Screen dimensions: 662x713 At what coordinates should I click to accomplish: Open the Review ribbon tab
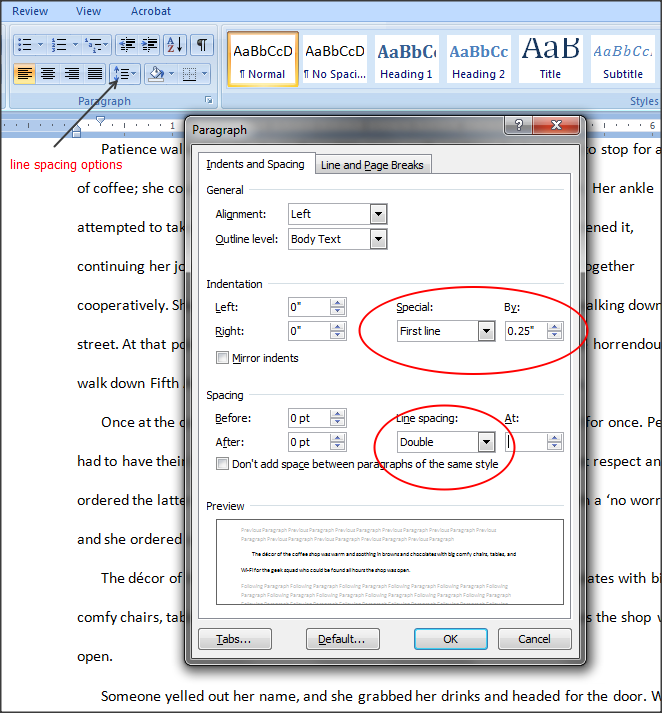pos(30,11)
